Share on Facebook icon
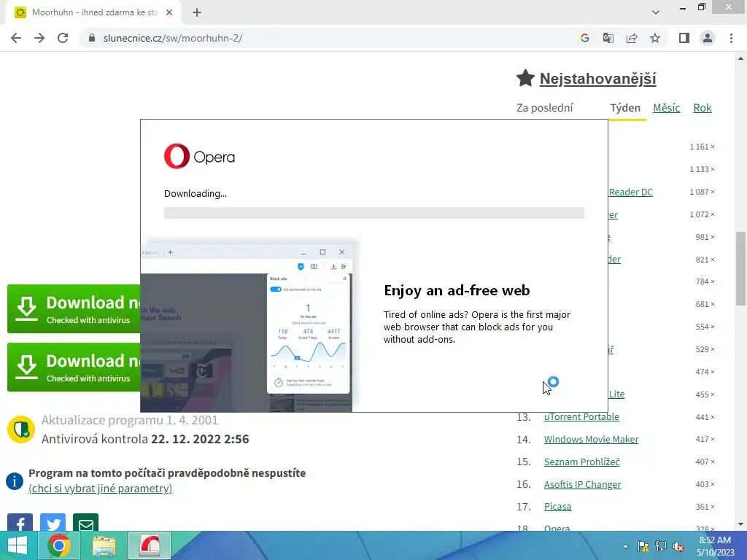The image size is (747, 560). tap(20, 522)
